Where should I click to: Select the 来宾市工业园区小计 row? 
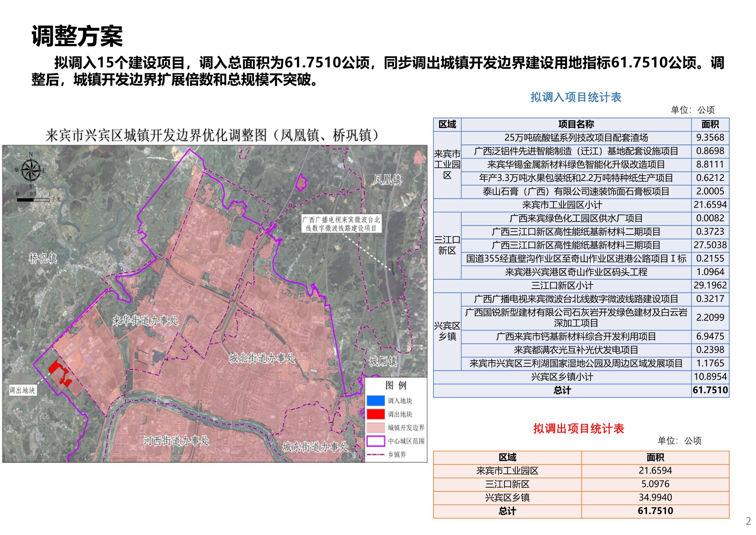[562, 205]
